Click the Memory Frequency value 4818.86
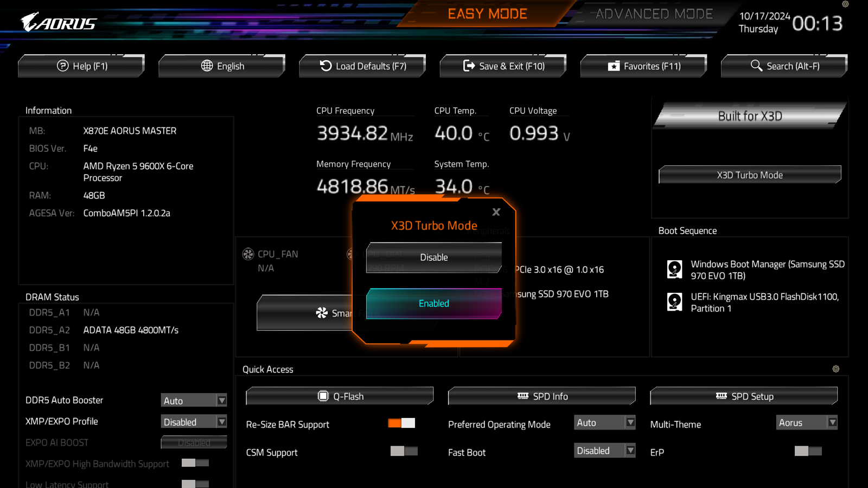The height and width of the screenshot is (488, 868). [353, 187]
